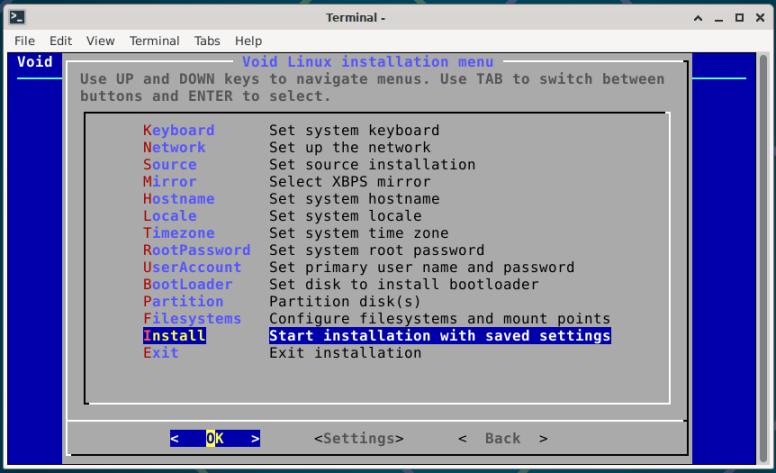
Task: Close the Terminal window
Action: click(760, 18)
